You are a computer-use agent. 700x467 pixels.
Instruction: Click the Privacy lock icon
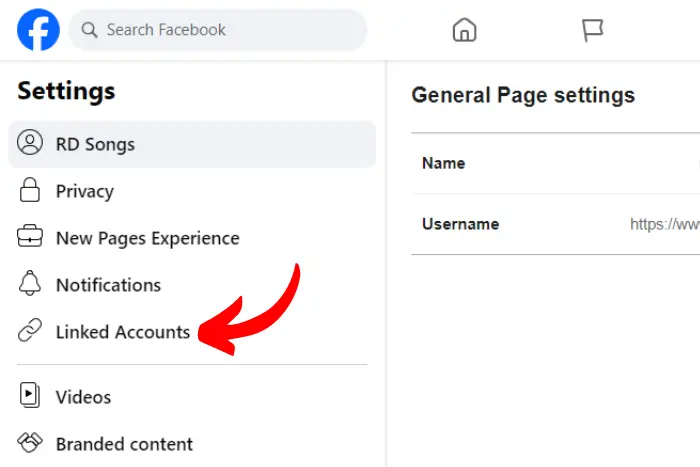tap(29, 190)
